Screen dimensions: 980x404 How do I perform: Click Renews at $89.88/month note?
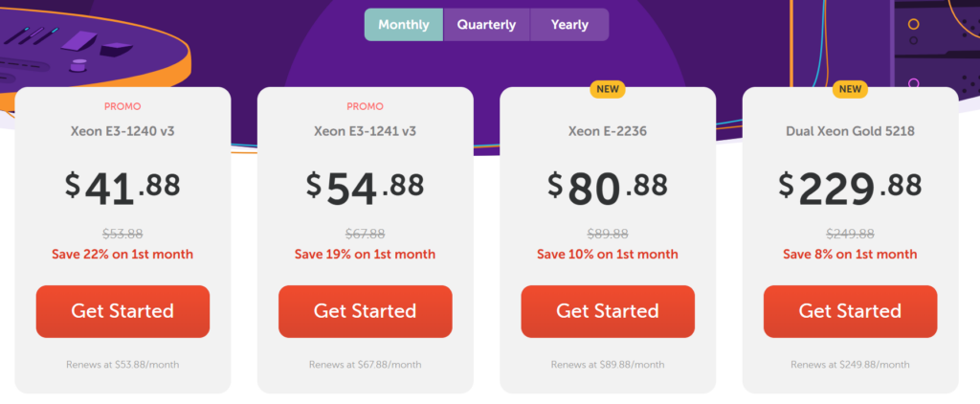point(608,364)
